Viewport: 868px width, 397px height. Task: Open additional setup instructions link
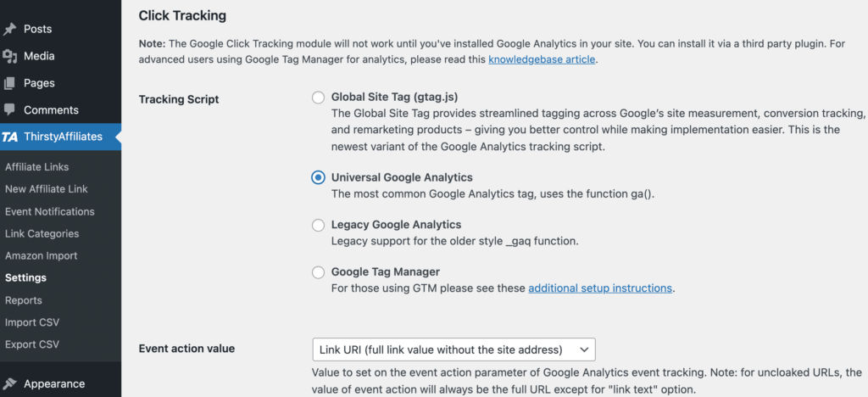click(x=600, y=288)
